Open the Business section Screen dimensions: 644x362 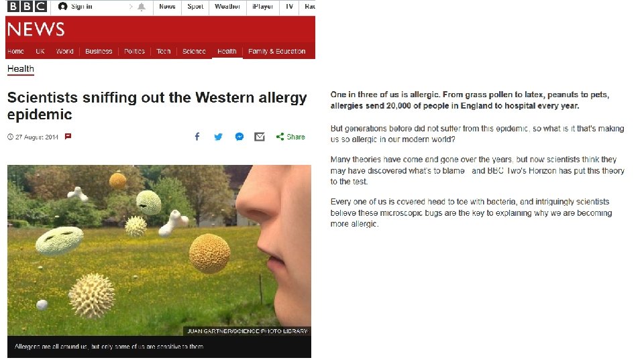[x=99, y=52]
